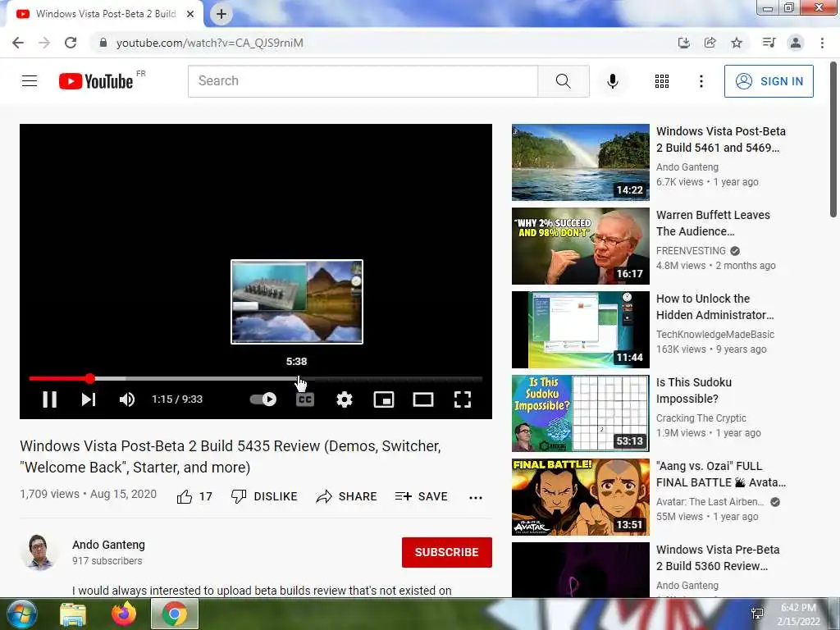Open Aang vs. Ozai Final Battle thumbnail
This screenshot has width=840, height=630.
(580, 496)
